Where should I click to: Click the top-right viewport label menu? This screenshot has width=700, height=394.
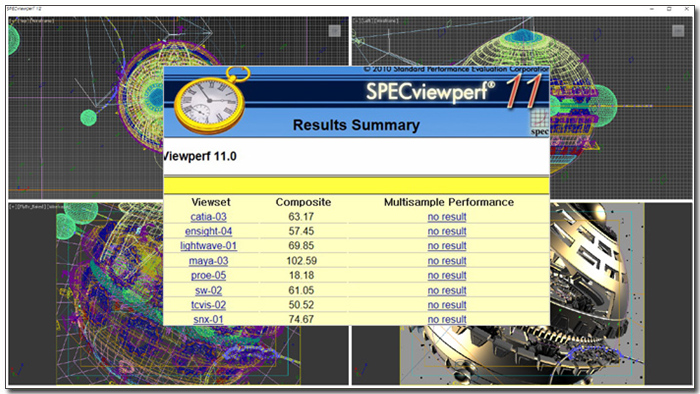pos(376,21)
